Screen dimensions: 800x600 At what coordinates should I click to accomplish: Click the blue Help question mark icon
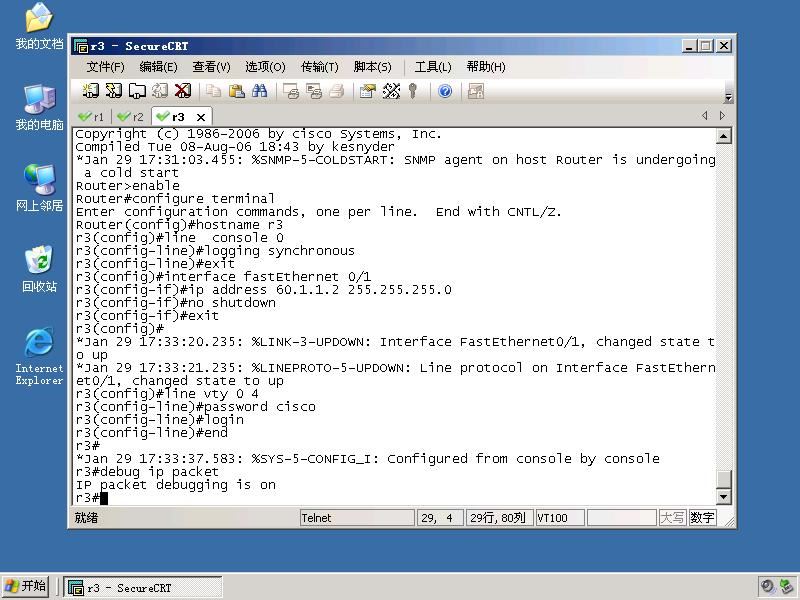[445, 91]
